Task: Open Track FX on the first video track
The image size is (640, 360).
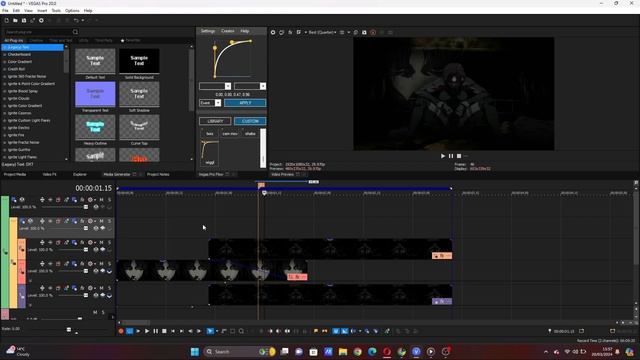Action: pos(82,200)
